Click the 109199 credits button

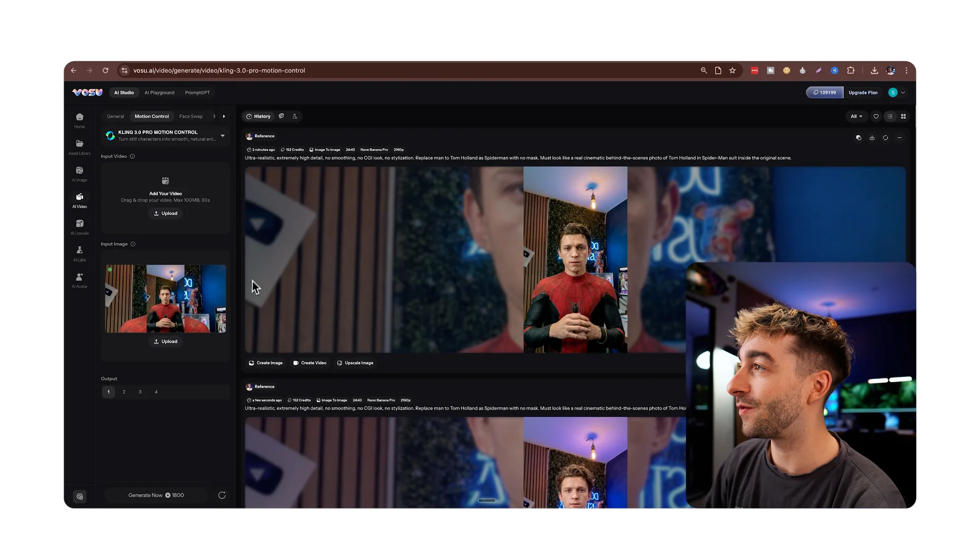[x=825, y=93]
